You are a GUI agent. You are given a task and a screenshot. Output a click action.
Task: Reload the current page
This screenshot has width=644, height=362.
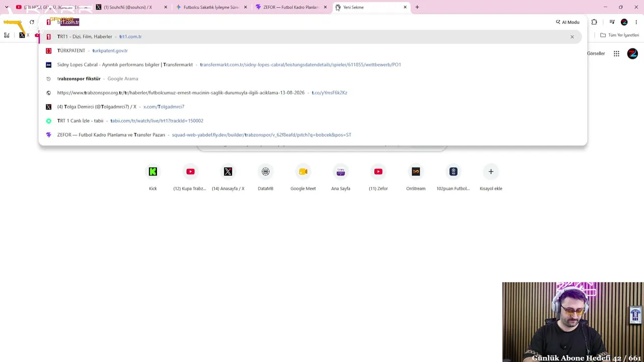(x=32, y=22)
